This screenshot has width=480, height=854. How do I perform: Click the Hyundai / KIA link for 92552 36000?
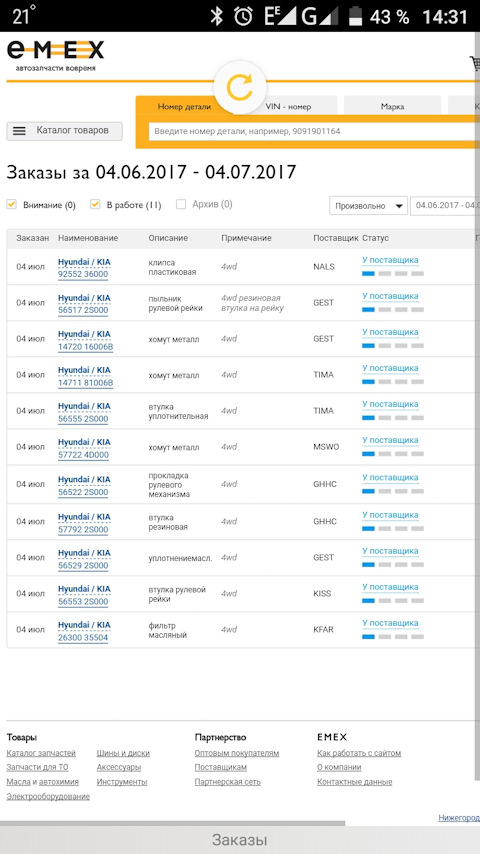pos(84,262)
